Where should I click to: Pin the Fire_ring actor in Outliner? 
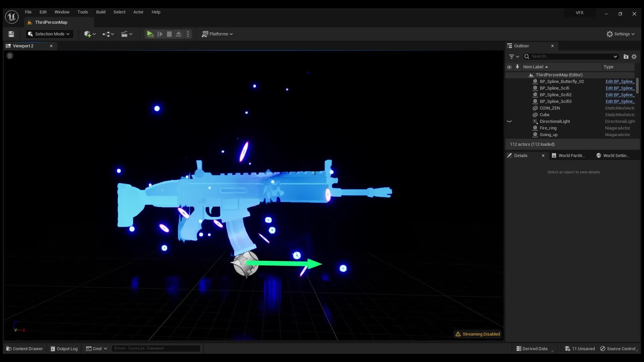[518, 128]
